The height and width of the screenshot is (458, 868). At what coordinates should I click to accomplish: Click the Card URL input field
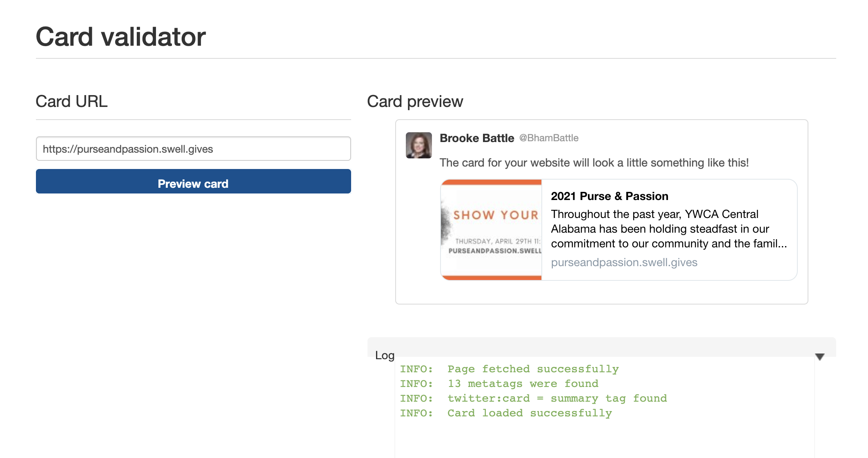coord(193,149)
